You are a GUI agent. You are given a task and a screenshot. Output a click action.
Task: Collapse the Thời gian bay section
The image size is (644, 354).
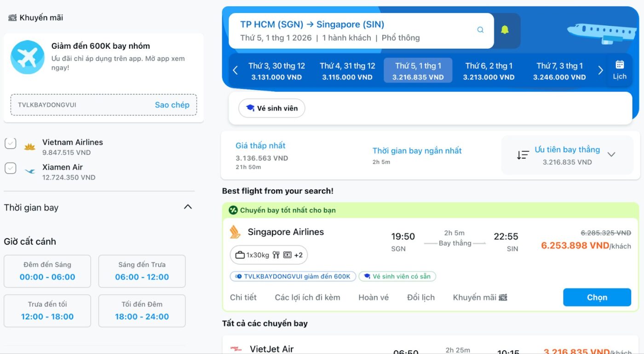[188, 207]
